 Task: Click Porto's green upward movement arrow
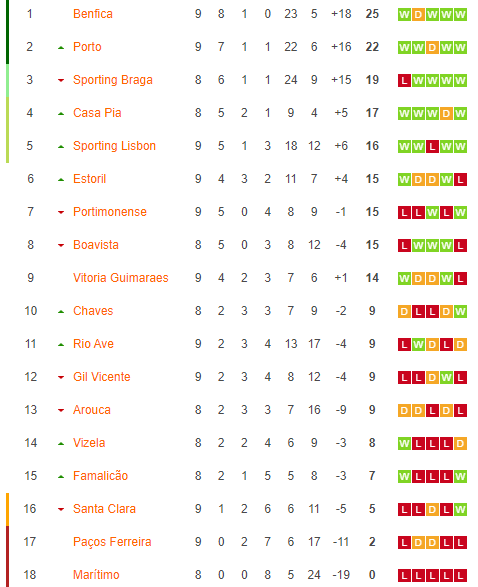pos(61,48)
